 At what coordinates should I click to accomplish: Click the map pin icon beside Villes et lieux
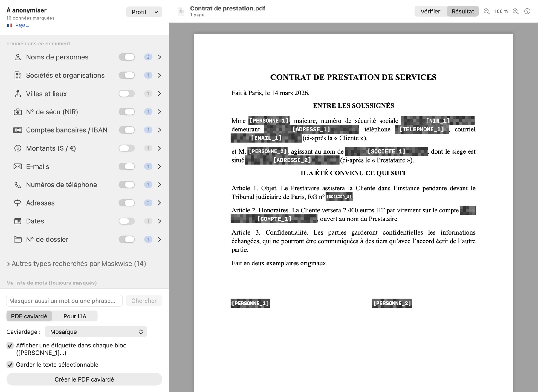click(18, 94)
